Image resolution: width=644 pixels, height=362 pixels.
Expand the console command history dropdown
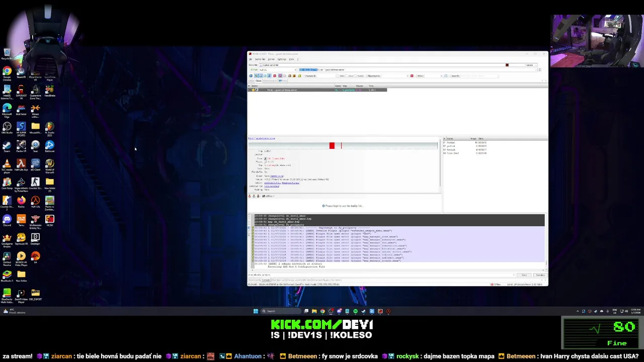[x=514, y=275]
